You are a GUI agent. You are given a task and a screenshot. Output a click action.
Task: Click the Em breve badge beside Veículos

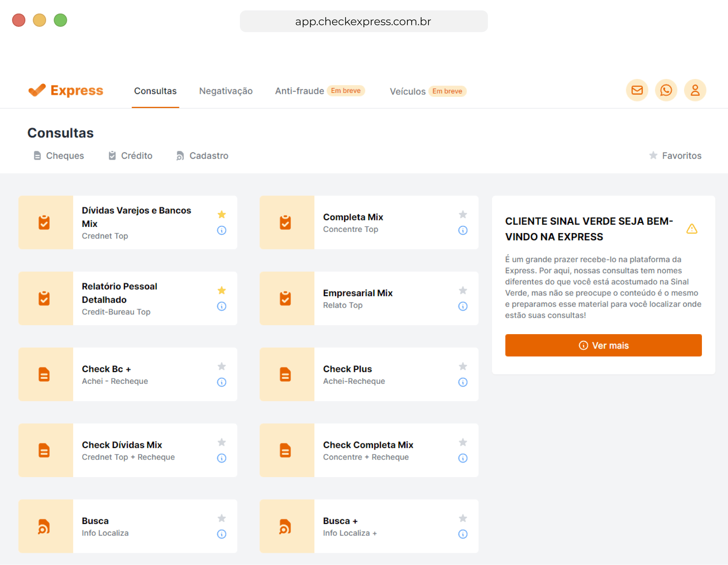point(447,91)
